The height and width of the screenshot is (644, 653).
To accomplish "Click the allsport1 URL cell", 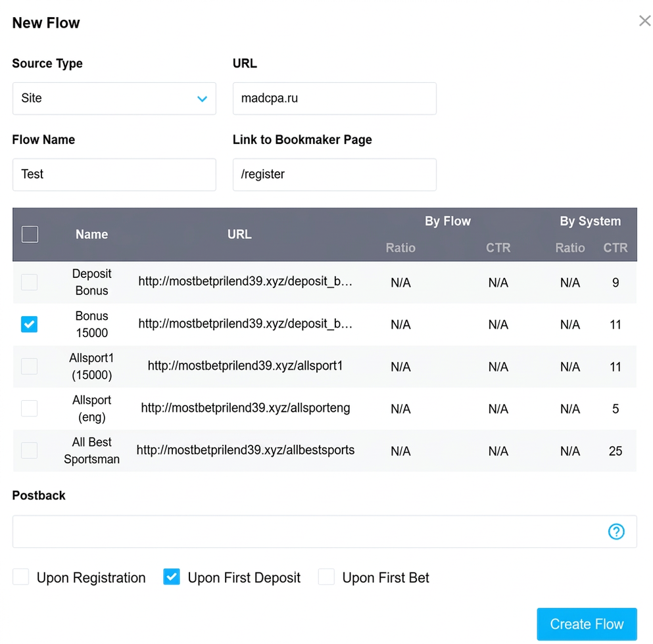I will (245, 366).
